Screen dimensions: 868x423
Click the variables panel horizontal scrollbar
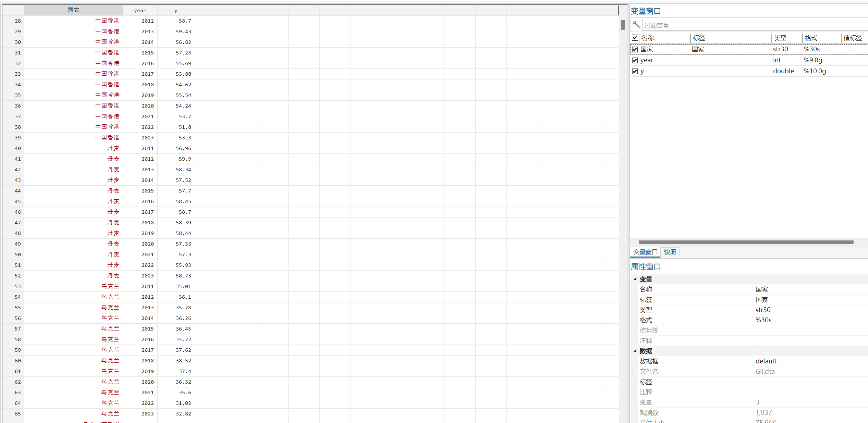point(746,242)
